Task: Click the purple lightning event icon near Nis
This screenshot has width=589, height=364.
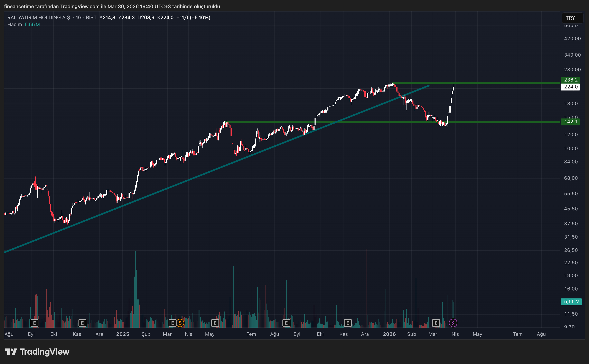Action: click(x=453, y=323)
